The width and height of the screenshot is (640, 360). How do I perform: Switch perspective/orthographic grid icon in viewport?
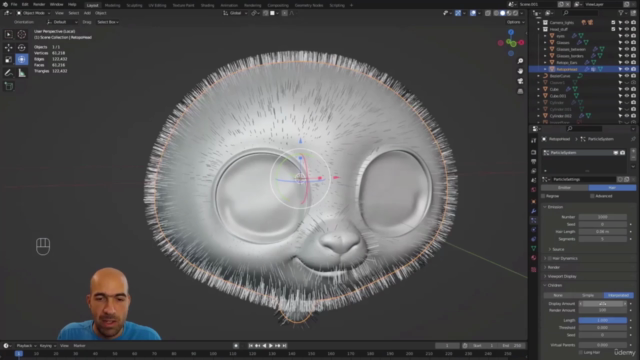pos(520,91)
